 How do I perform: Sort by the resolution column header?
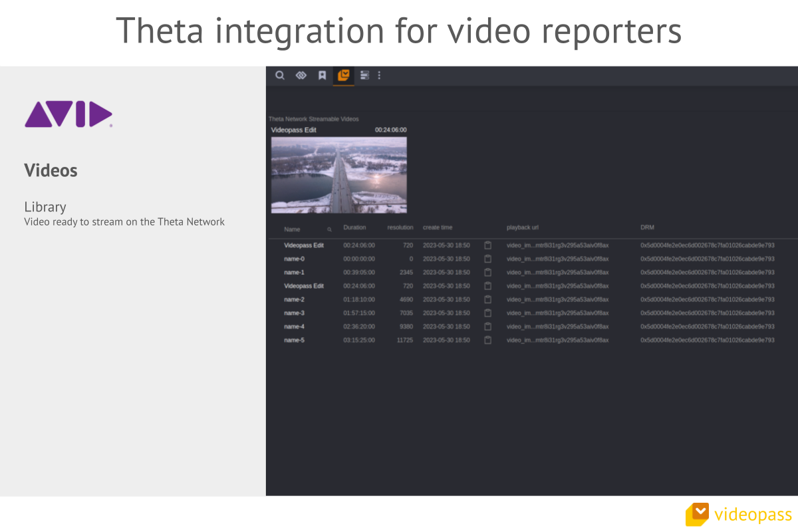pyautogui.click(x=400, y=227)
